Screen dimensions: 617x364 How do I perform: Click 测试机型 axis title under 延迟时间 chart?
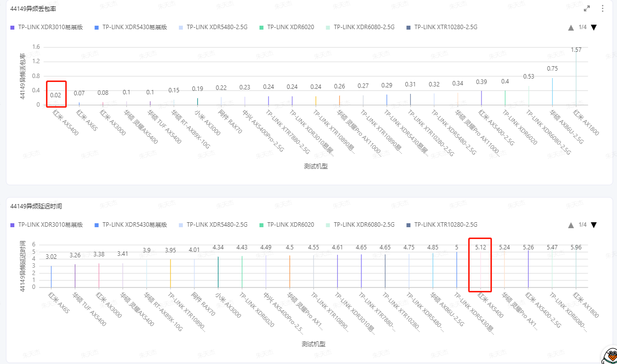313,344
